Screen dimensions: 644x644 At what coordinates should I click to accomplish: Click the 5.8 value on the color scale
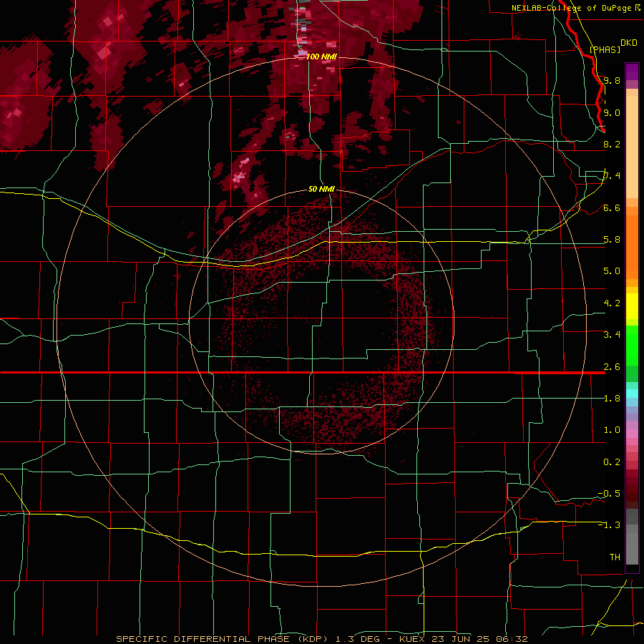(x=612, y=240)
